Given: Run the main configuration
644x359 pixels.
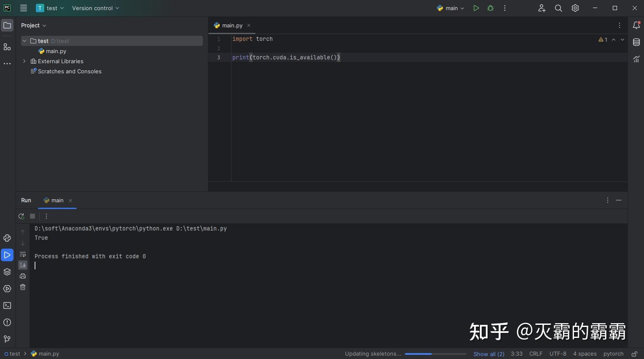Looking at the screenshot, I should point(476,8).
